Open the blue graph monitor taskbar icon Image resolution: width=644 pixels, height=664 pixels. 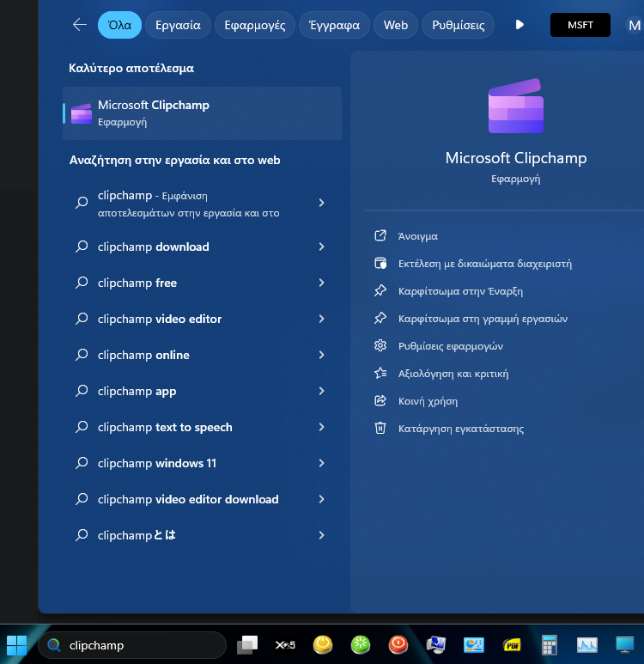[587, 645]
